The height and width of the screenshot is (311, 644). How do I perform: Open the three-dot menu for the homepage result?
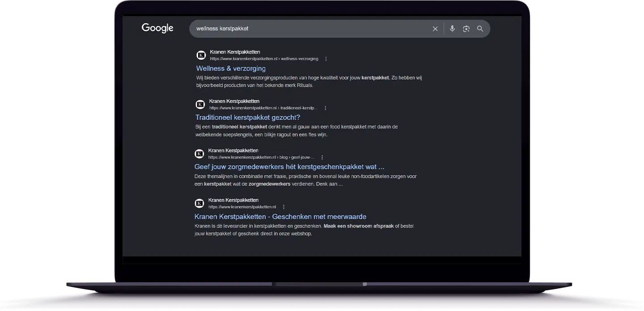tap(284, 207)
